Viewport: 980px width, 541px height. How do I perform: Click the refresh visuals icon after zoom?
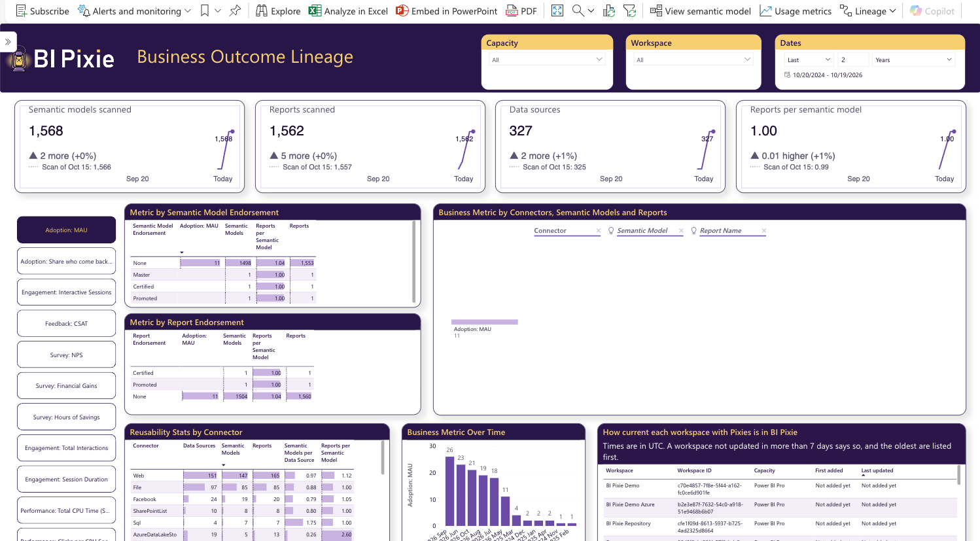click(609, 11)
